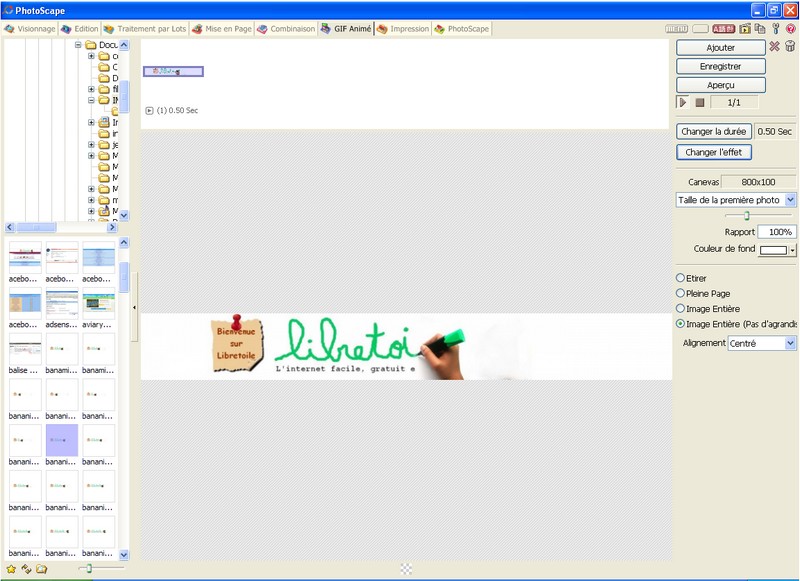Click the 0.50 Sec duration value

click(x=774, y=132)
